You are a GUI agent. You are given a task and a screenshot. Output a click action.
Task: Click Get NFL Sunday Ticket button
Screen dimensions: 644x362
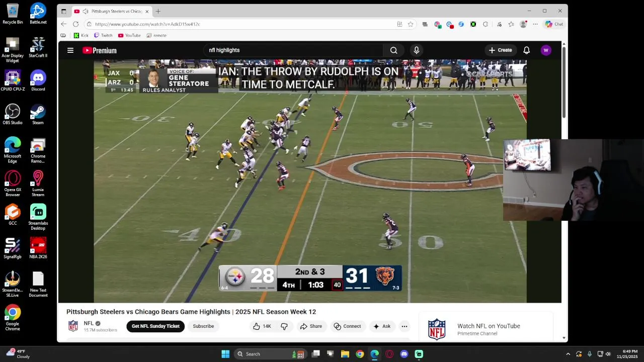coord(155,326)
